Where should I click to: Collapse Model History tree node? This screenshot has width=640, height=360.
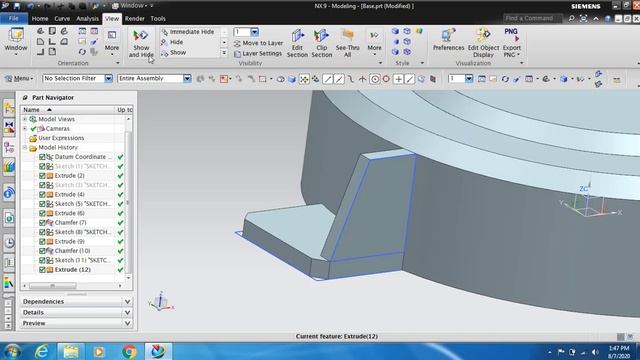[25, 147]
